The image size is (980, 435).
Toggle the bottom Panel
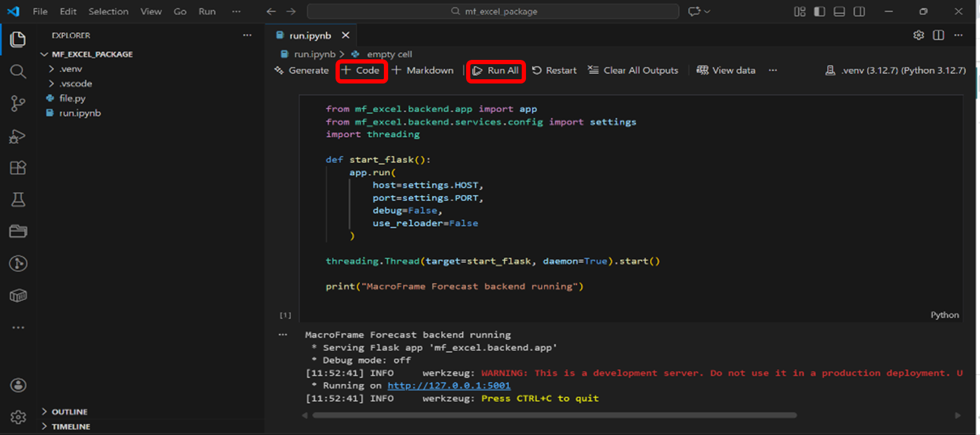tap(839, 11)
